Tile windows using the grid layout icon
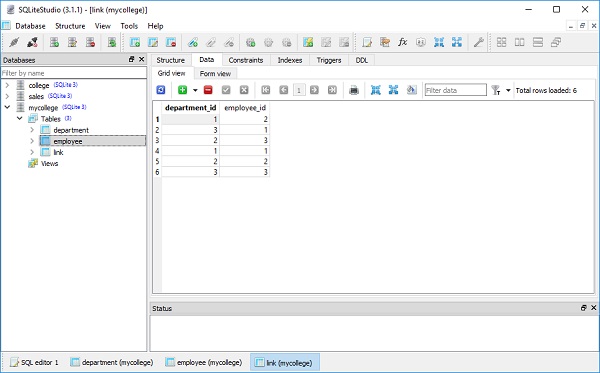The image size is (600, 373). coord(501,42)
